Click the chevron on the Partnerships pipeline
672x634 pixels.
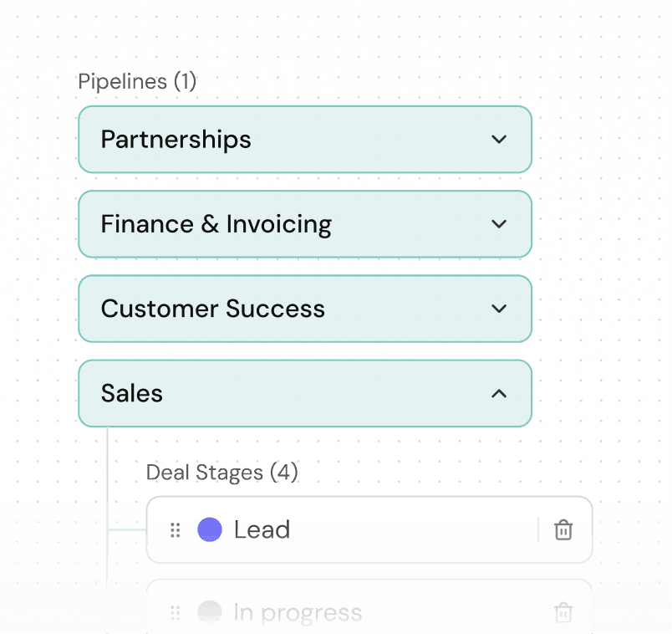(499, 140)
